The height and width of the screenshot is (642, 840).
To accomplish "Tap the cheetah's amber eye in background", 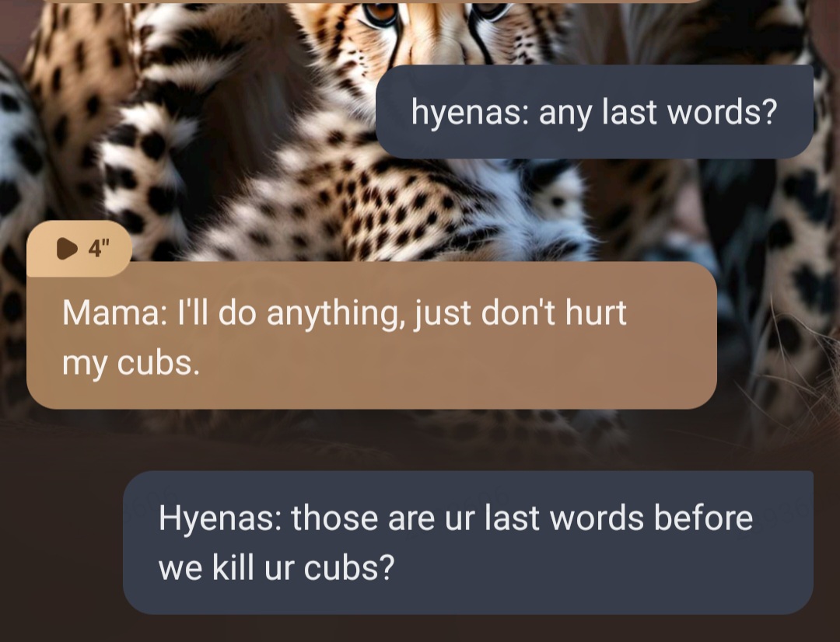I will pos(380,12).
